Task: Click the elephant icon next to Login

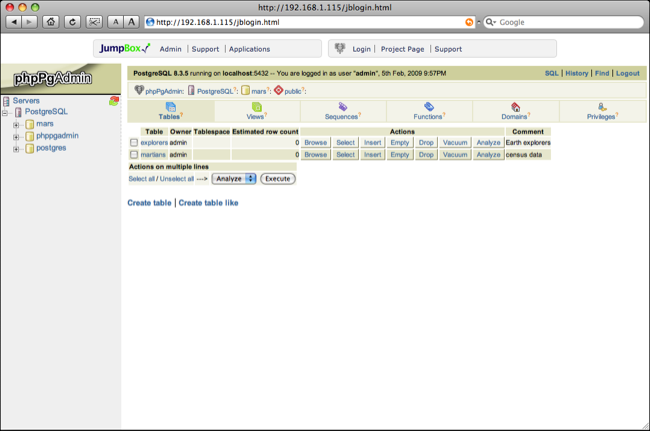Action: (340, 48)
